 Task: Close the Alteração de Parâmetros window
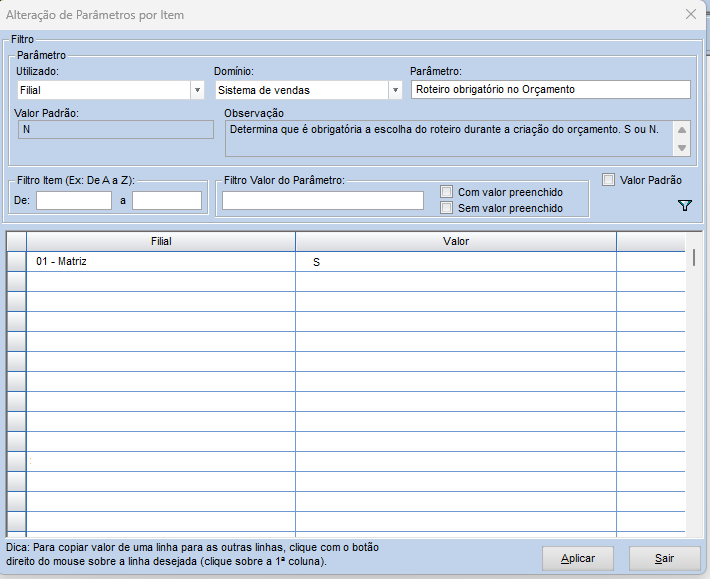coord(690,15)
